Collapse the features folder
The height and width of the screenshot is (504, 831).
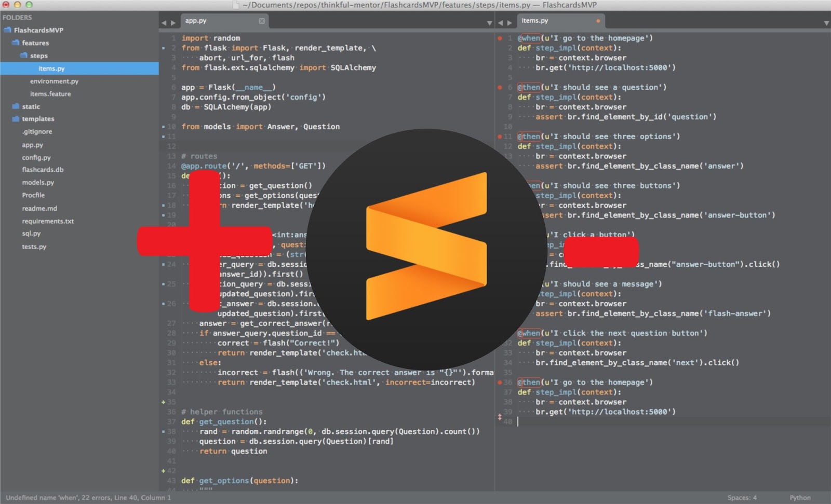[x=16, y=43]
